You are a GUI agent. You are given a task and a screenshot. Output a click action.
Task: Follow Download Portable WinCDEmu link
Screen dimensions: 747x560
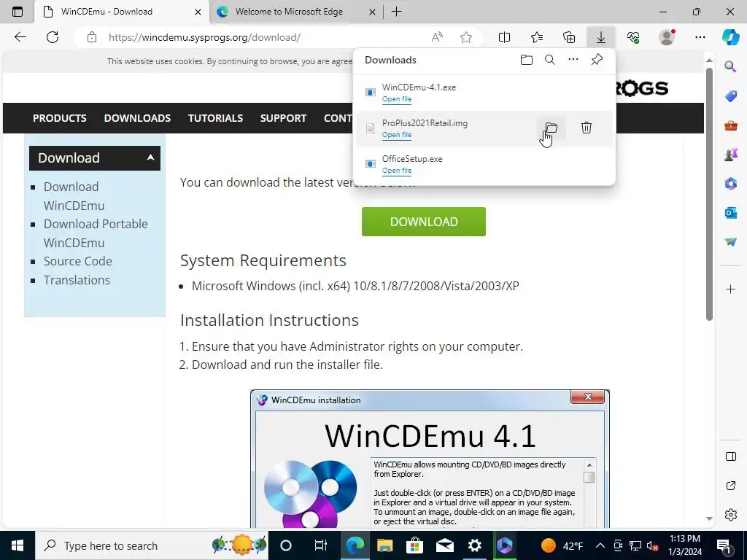click(96, 233)
